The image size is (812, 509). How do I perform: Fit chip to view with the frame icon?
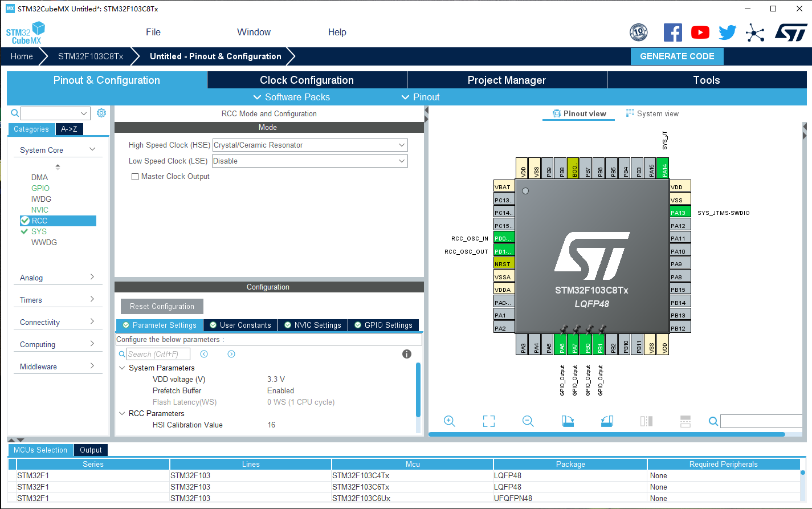coord(489,421)
